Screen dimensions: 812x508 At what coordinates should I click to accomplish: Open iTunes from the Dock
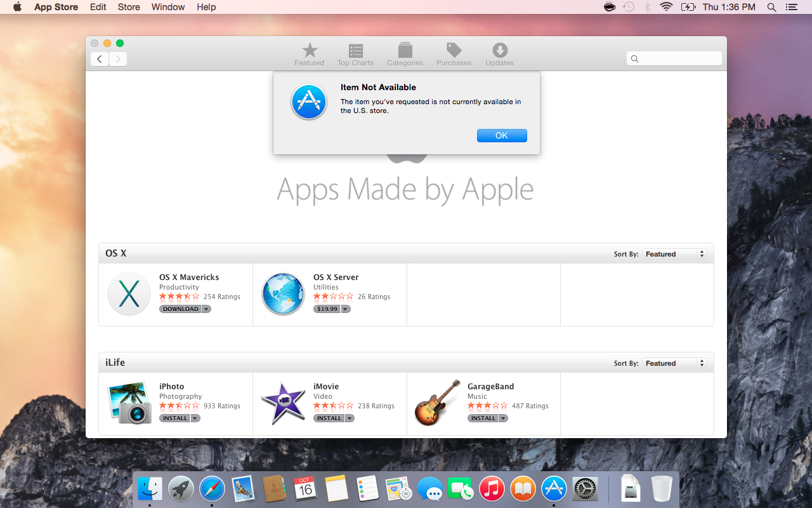(492, 488)
